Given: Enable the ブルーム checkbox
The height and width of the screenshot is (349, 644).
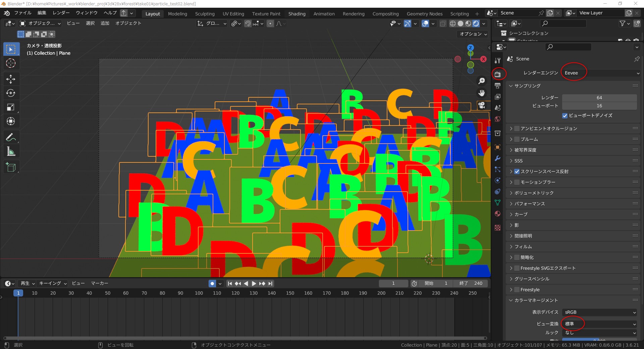Looking at the screenshot, I should (x=517, y=139).
